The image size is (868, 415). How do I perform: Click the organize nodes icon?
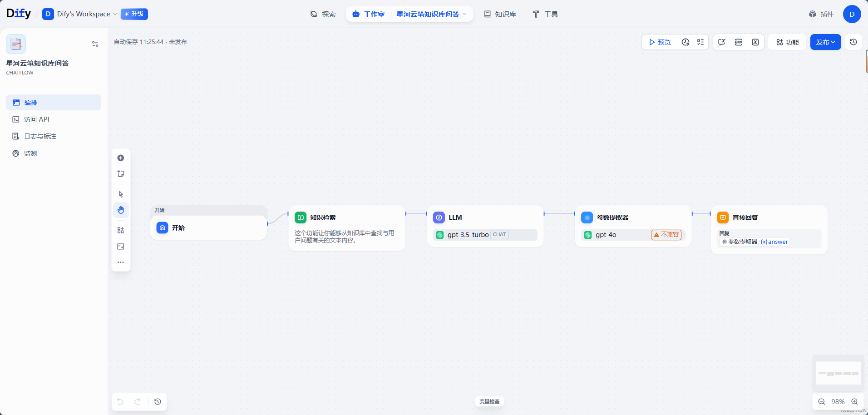pyautogui.click(x=121, y=230)
